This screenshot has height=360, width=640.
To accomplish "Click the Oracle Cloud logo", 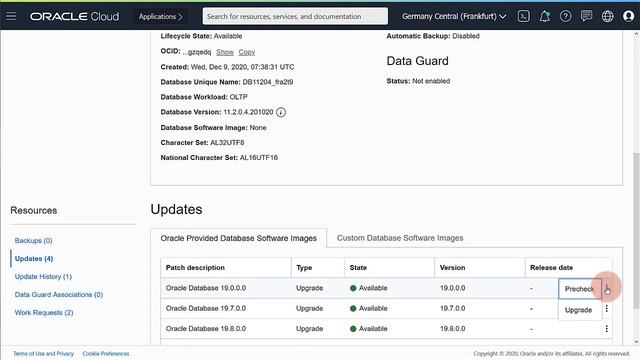I will click(74, 16).
